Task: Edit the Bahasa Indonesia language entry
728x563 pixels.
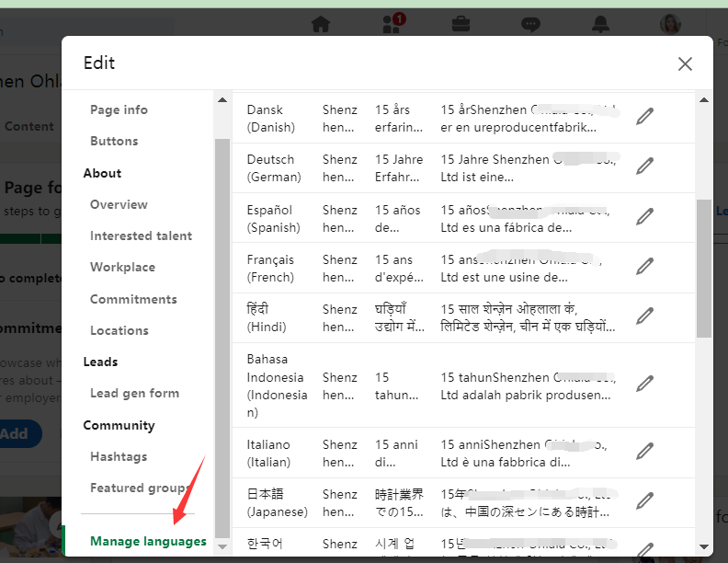Action: coord(644,385)
